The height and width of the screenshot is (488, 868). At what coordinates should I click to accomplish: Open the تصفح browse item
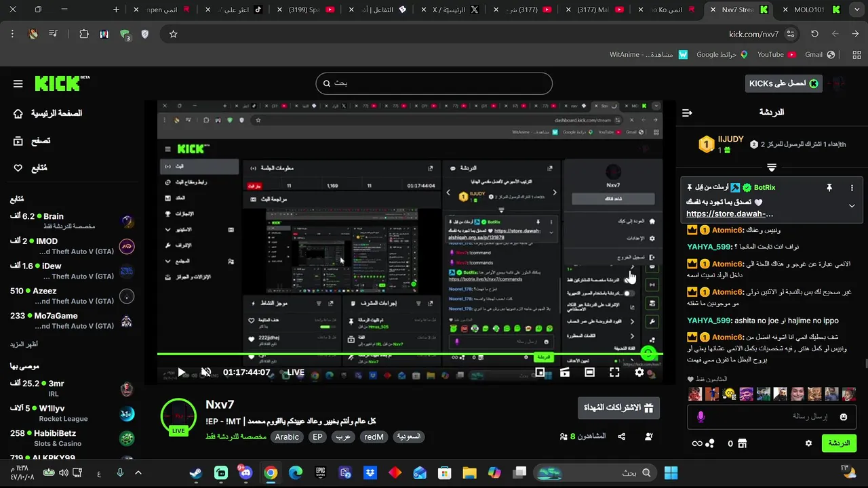32,141
